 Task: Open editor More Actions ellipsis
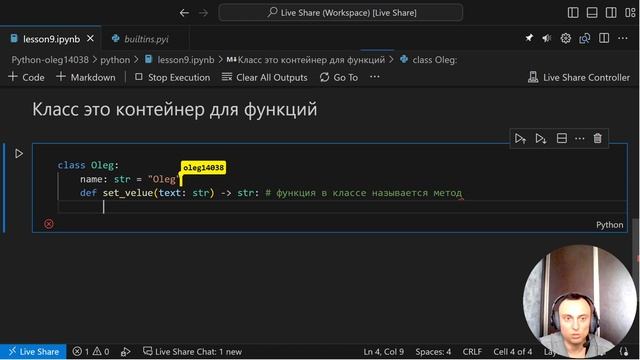[x=622, y=38]
